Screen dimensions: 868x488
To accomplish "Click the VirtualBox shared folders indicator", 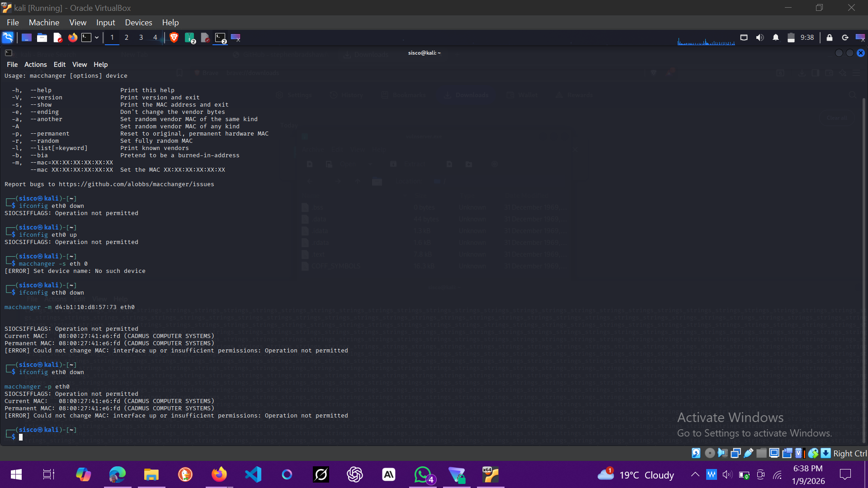I will (761, 453).
